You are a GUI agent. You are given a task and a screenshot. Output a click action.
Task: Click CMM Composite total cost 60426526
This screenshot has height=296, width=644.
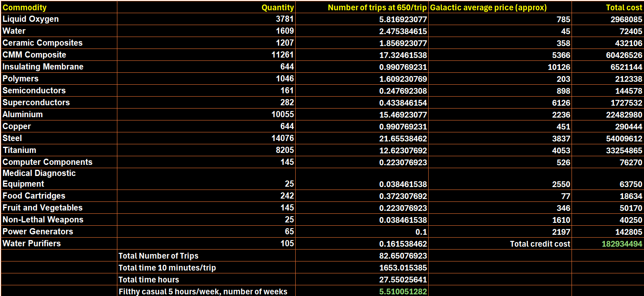608,55
